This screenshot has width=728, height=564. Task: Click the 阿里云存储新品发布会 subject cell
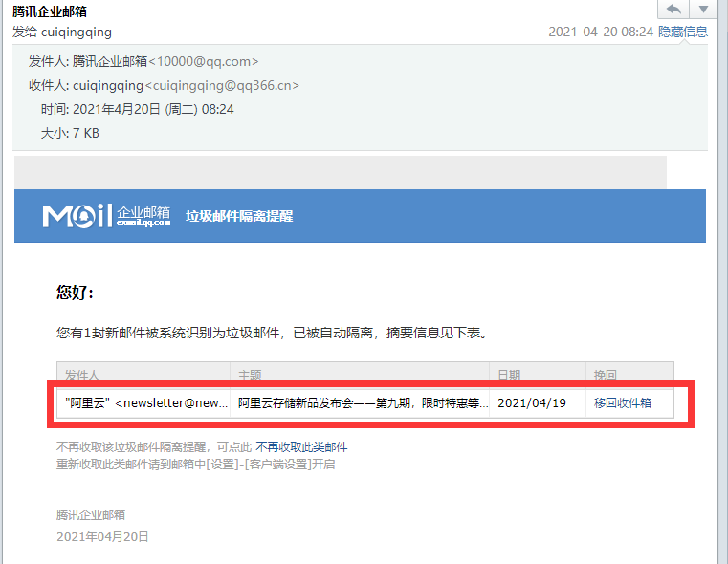point(363,403)
